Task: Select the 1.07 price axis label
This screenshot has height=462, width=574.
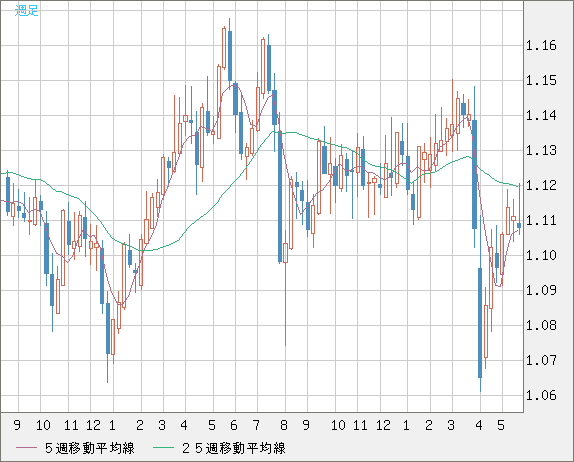Action: point(541,360)
